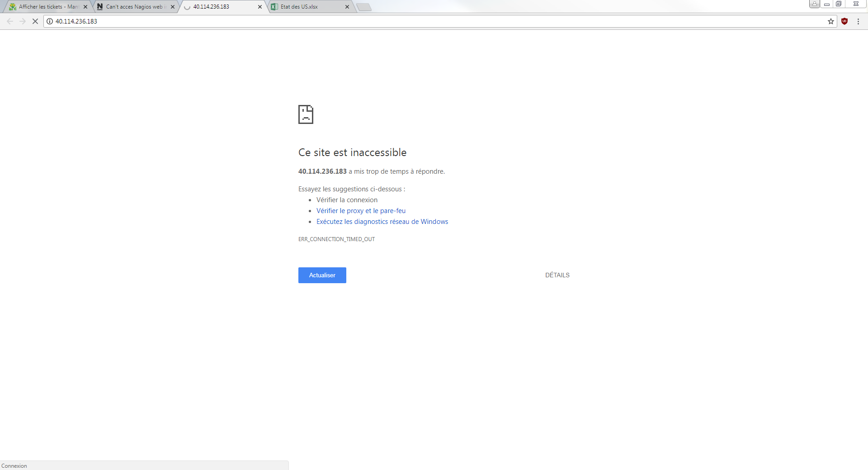Close the 40.114.236.183 tab

coord(260,7)
